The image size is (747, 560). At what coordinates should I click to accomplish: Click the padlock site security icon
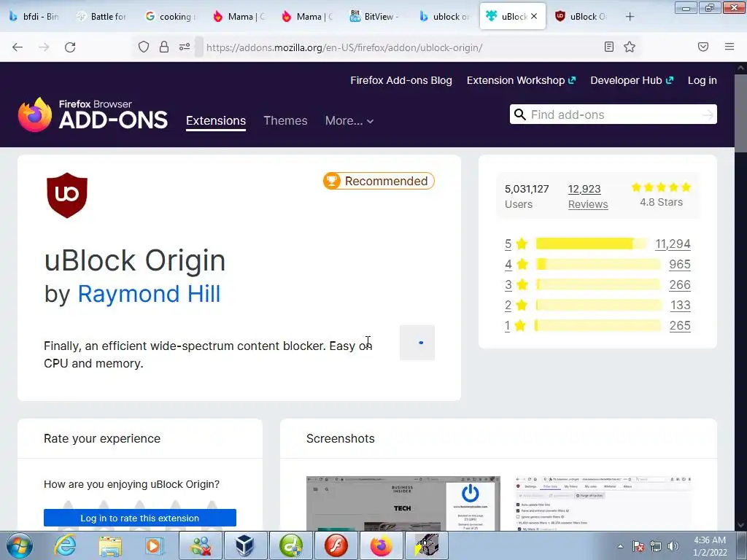click(164, 47)
